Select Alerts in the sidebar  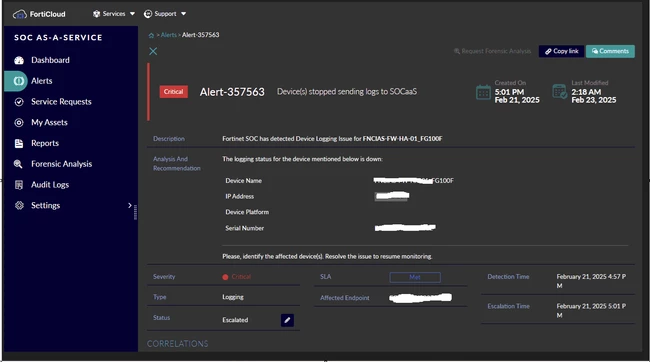point(42,81)
